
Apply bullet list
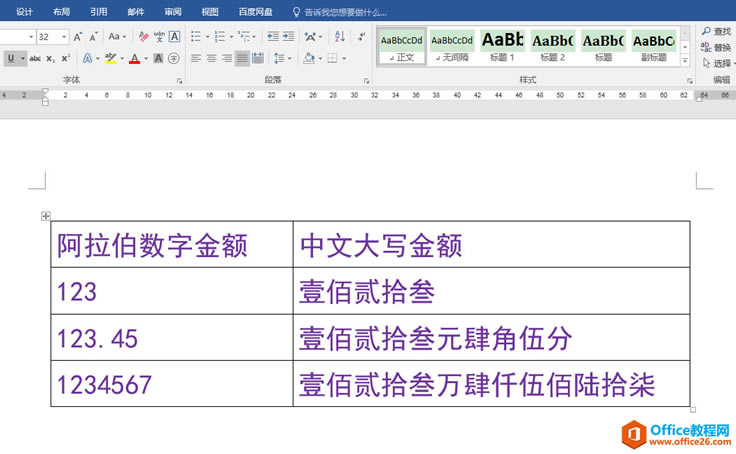pos(196,37)
